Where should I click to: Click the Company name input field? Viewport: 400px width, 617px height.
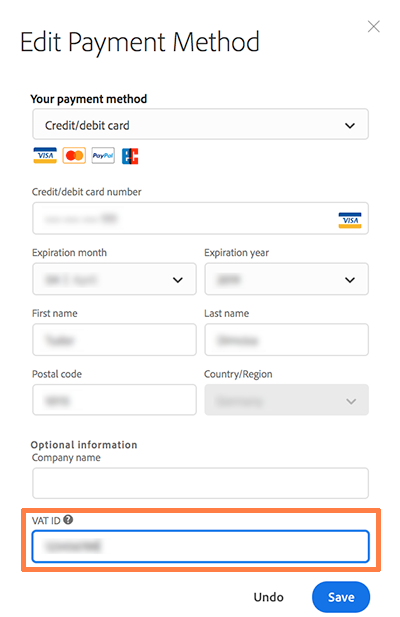tap(200, 483)
